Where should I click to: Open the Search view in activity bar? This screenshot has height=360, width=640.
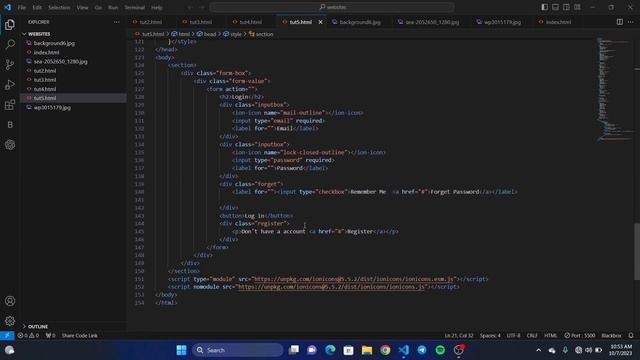10,44
